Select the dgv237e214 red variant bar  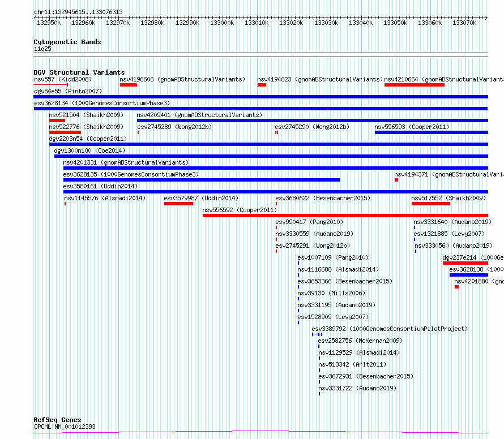[465, 263]
